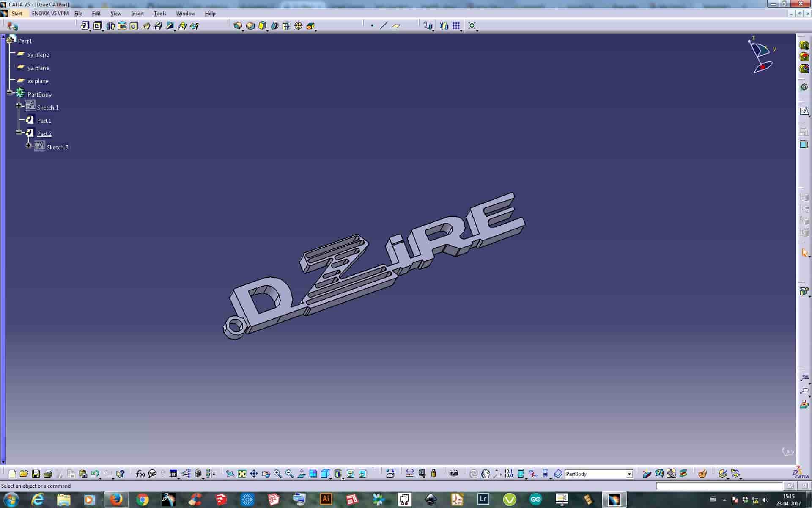Select the Pocket tool
This screenshot has width=812, height=508.
click(97, 26)
